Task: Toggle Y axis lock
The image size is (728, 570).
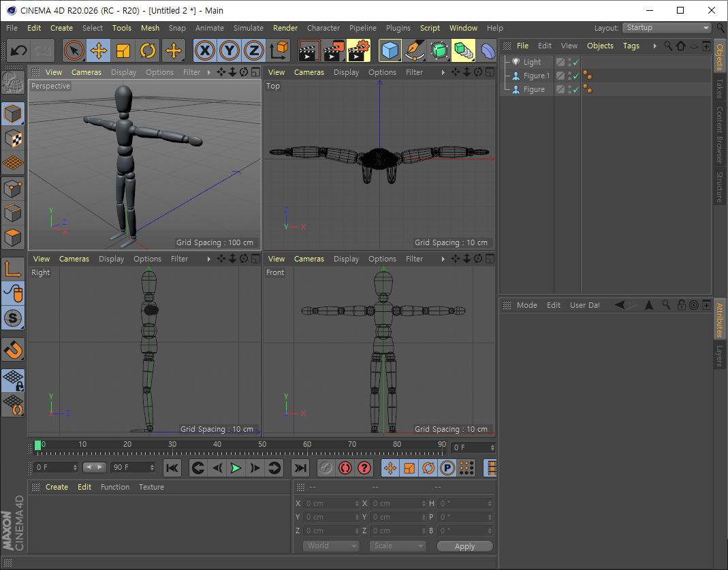Action: (x=230, y=50)
